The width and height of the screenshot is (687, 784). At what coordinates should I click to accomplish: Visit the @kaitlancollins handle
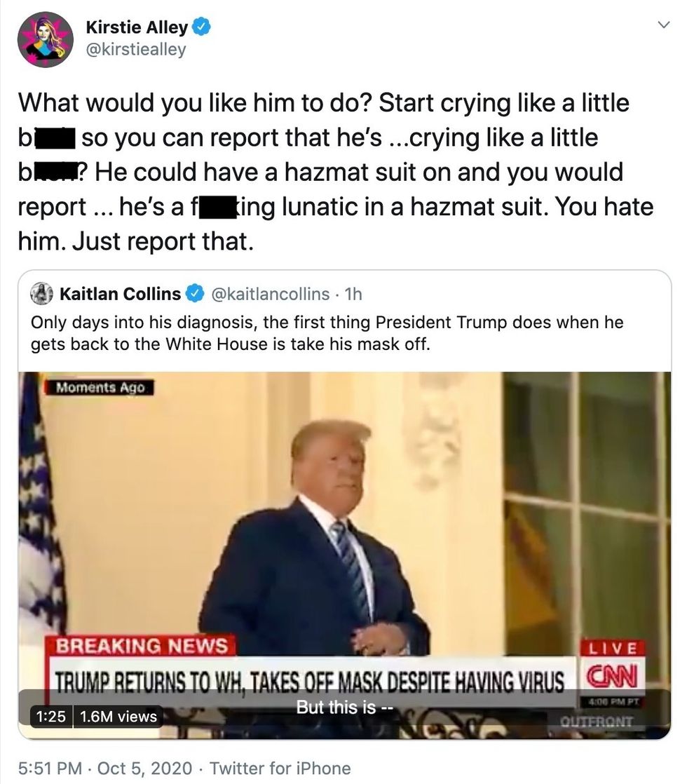(x=271, y=294)
